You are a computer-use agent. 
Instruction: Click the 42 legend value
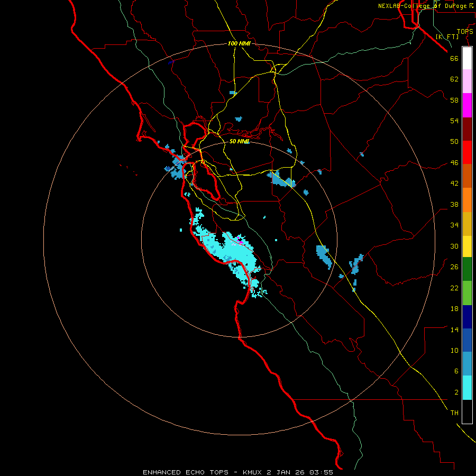454,184
